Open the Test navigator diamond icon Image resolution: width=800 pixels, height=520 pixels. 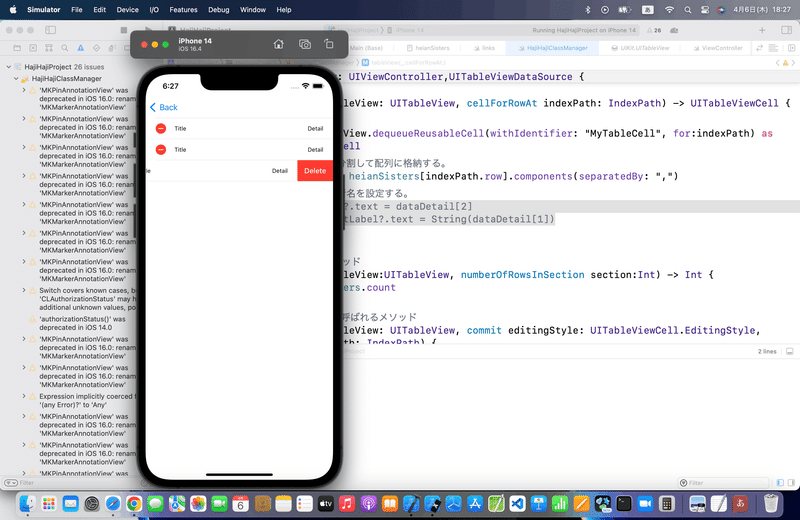click(x=96, y=48)
